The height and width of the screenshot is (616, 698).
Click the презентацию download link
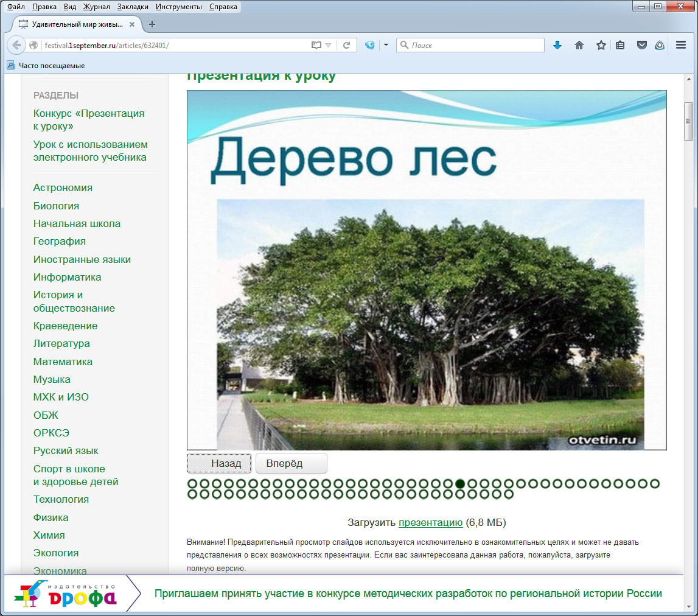click(x=430, y=522)
